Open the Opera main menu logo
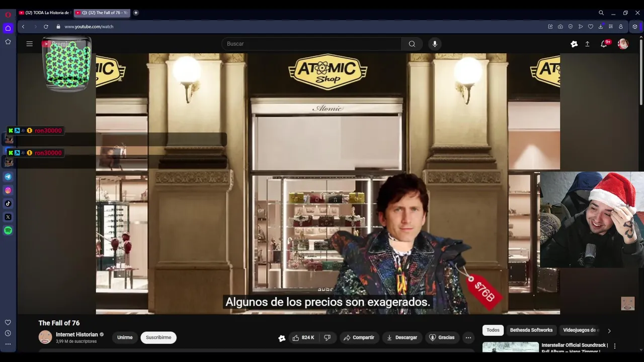 point(8,15)
